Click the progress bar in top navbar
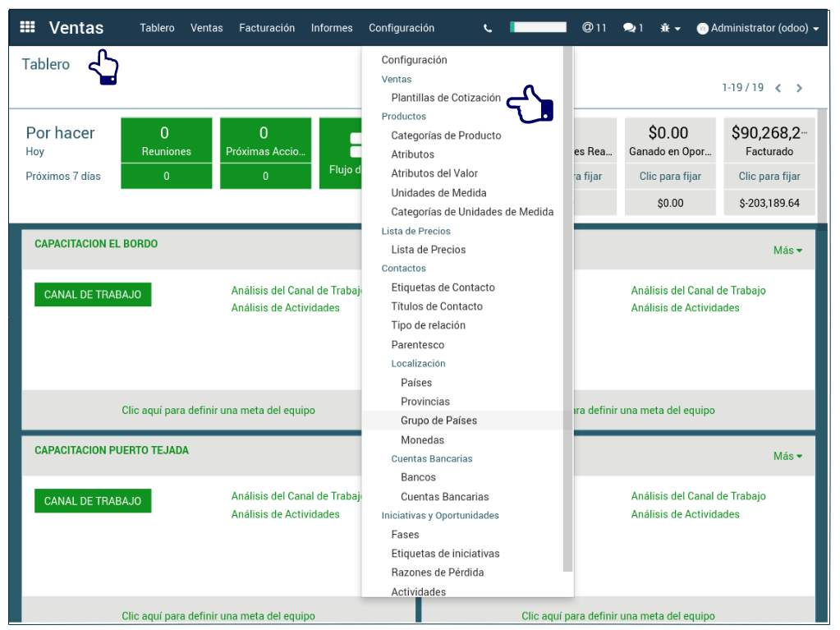The width and height of the screenshot is (840, 630). pyautogui.click(x=538, y=27)
